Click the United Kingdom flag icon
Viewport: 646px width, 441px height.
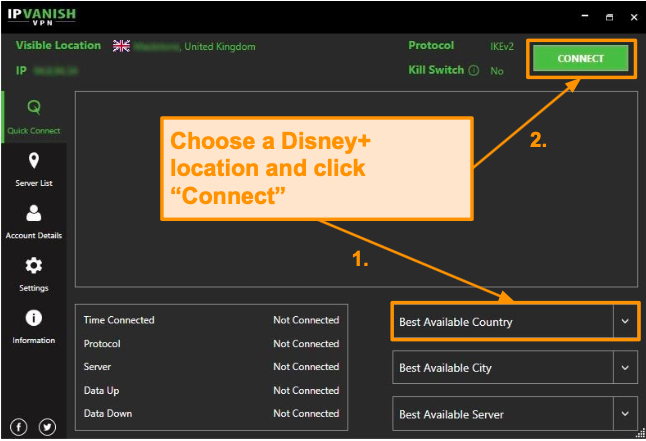tap(122, 46)
